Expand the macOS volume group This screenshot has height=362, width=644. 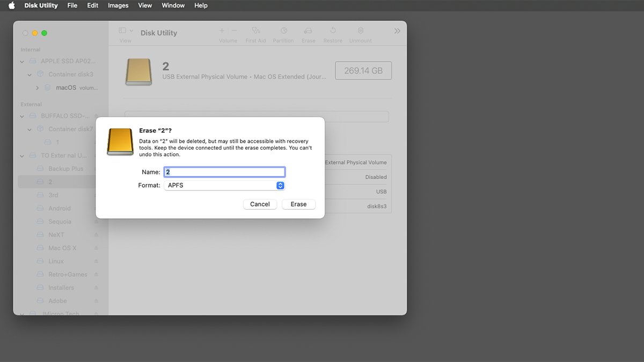tap(37, 87)
